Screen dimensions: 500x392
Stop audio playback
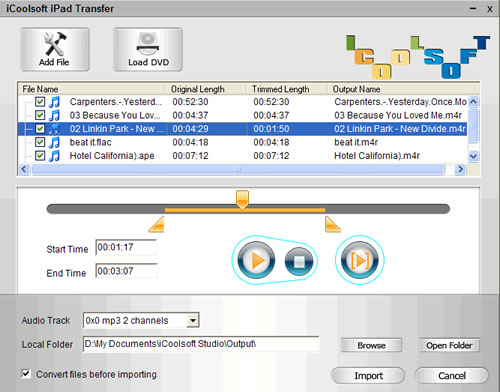pyautogui.click(x=299, y=262)
